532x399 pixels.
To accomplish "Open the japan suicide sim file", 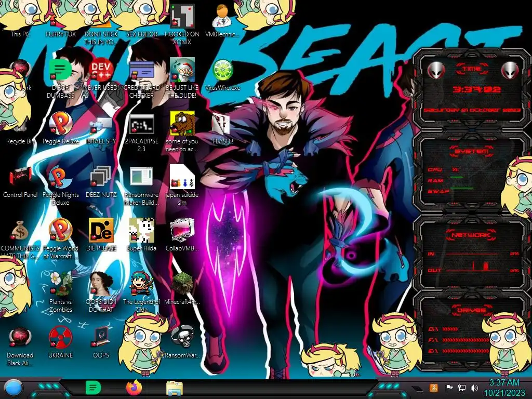I will coord(182,186).
